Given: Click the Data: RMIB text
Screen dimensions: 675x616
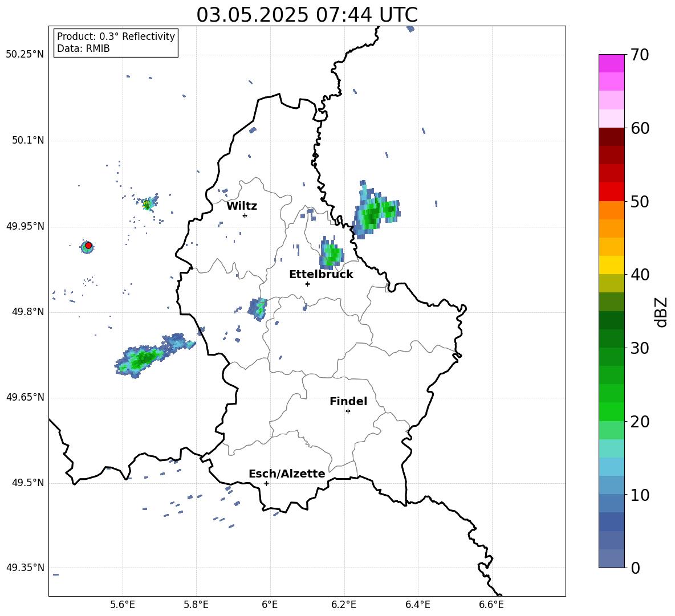Looking at the screenshot, I should 83,48.
